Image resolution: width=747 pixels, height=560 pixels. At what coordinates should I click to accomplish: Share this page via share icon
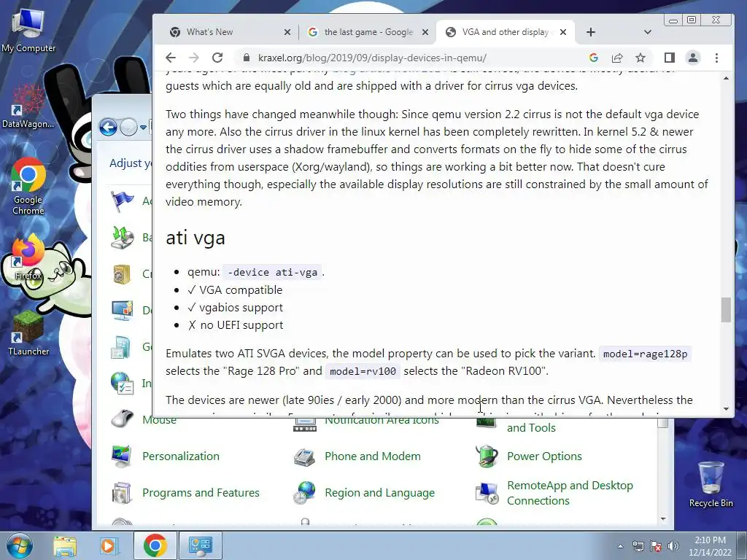pos(617,58)
